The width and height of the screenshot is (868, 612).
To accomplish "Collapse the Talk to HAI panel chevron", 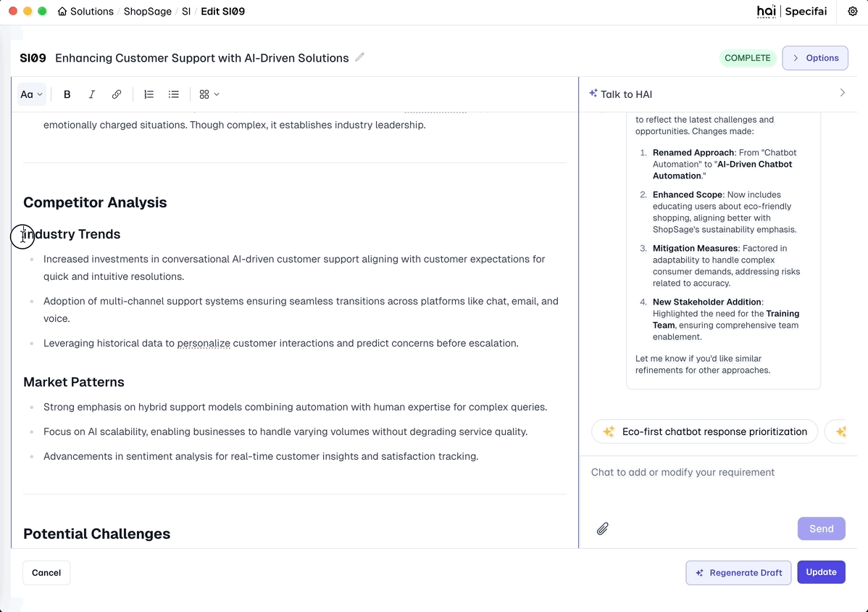I will click(842, 93).
